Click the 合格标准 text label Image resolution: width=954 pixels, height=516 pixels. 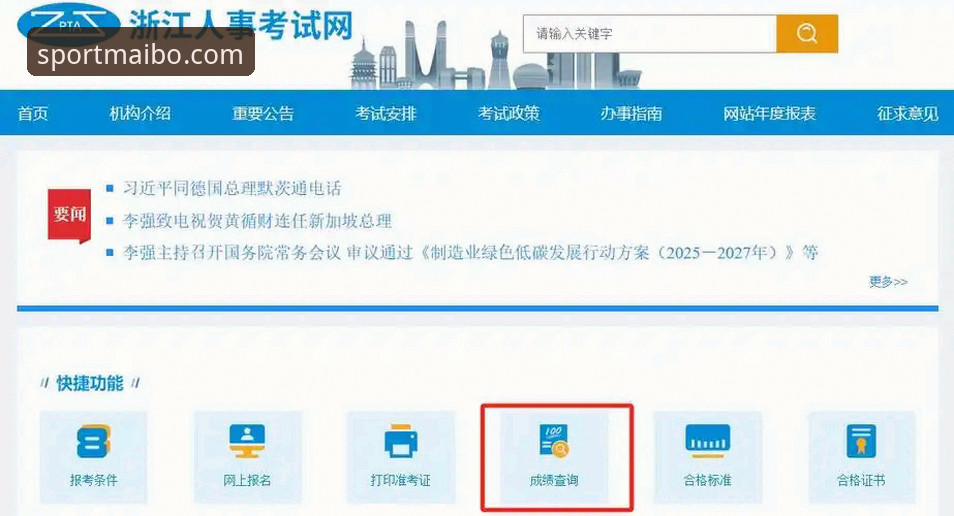click(x=708, y=480)
